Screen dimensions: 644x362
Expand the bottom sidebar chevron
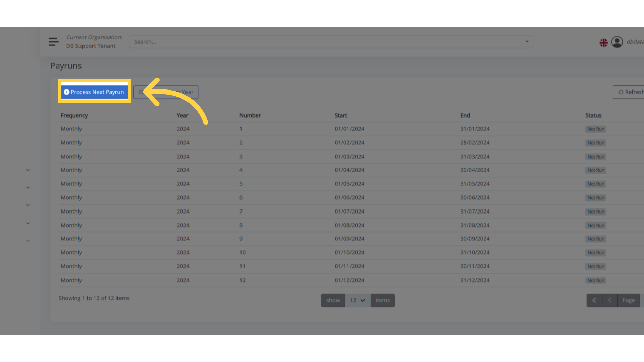28,241
